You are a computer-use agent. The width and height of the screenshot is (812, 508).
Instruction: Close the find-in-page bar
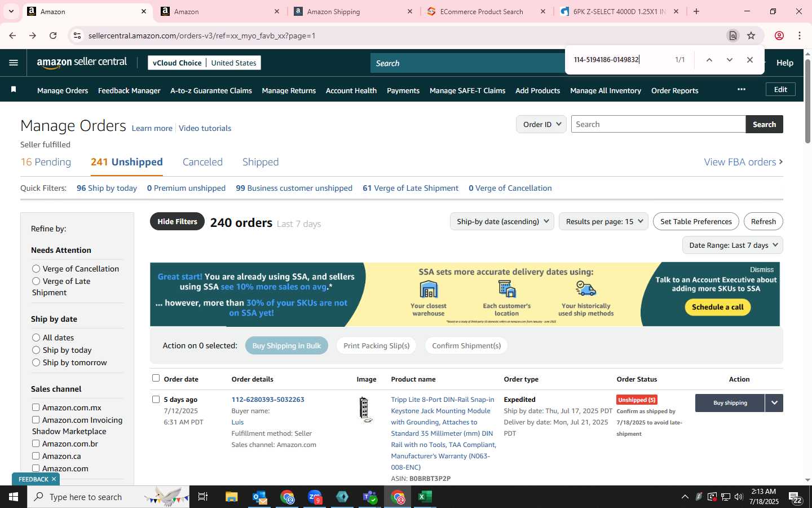click(x=750, y=60)
